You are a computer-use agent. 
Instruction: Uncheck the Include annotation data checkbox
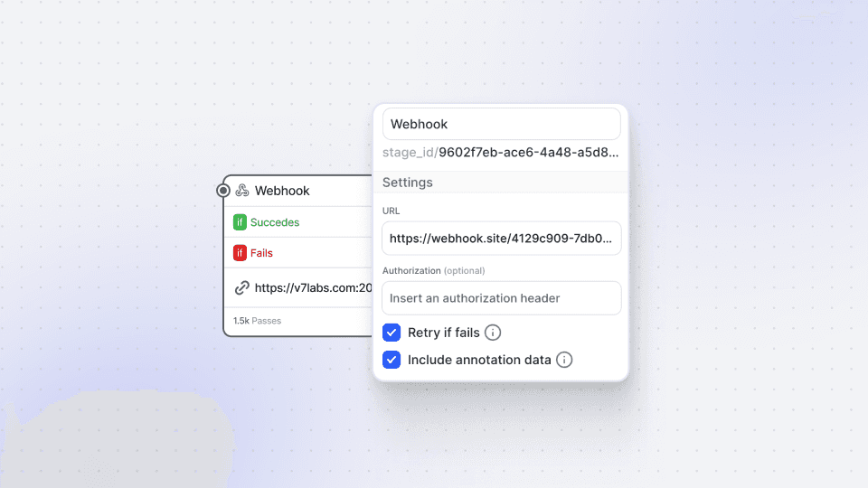click(x=392, y=360)
